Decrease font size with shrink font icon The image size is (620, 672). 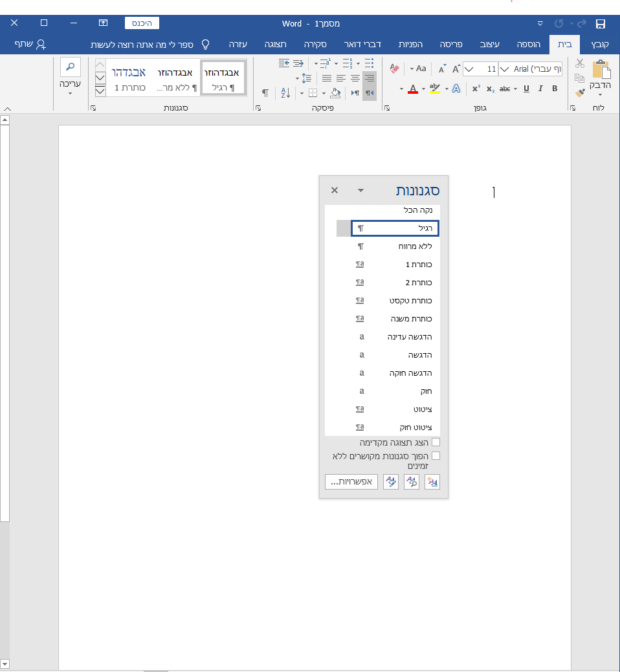coord(441,69)
